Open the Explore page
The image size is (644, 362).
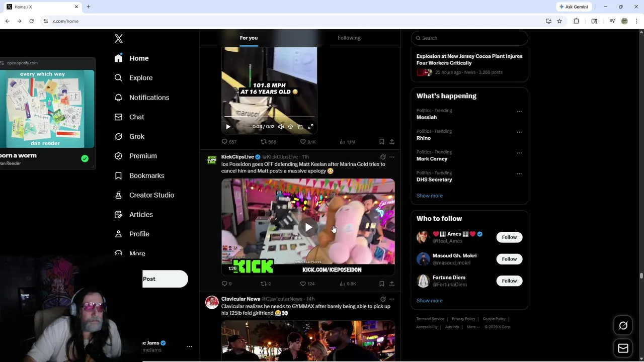pyautogui.click(x=133, y=78)
